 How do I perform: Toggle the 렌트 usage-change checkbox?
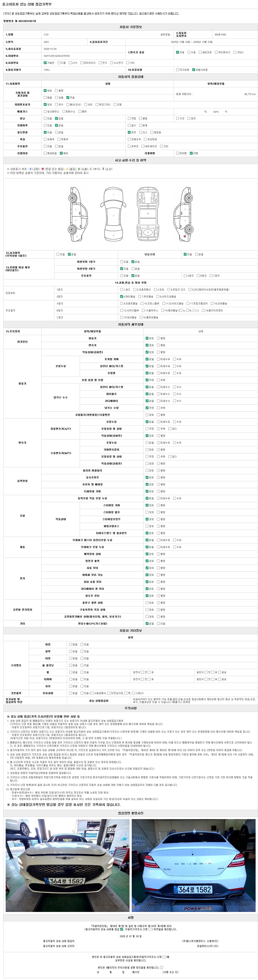click(x=129, y=132)
